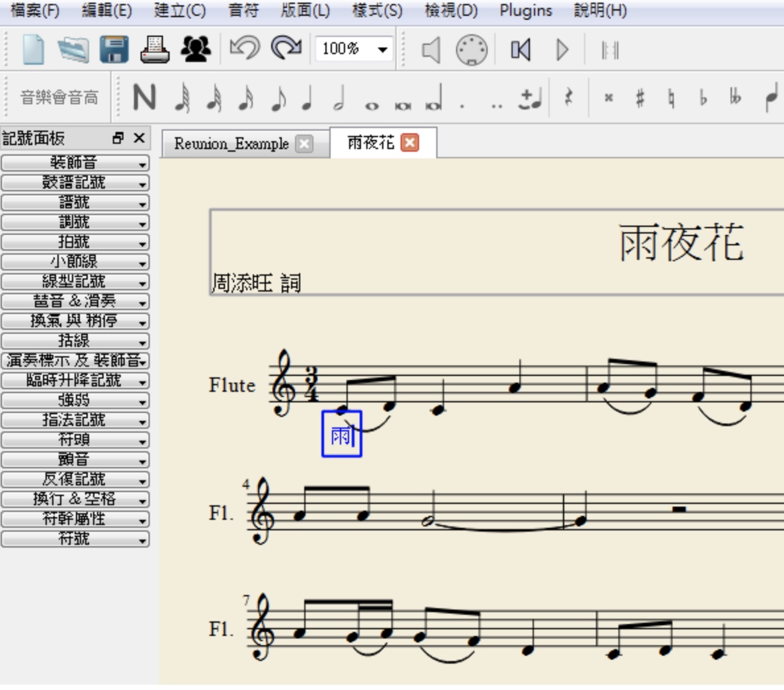
Task: Create a new score with the blank page icon
Action: pyautogui.click(x=33, y=49)
